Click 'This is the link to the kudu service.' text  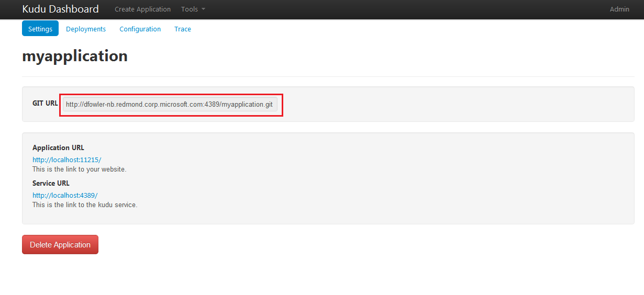85,205
